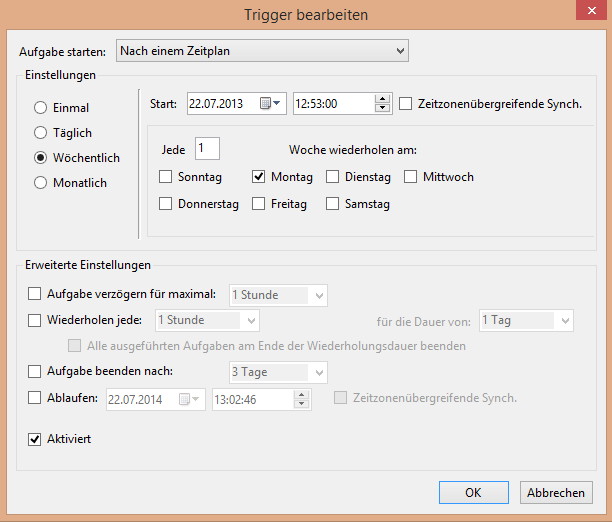Toggle the Aktiviert checkbox
The height and width of the screenshot is (522, 612).
[x=34, y=439]
